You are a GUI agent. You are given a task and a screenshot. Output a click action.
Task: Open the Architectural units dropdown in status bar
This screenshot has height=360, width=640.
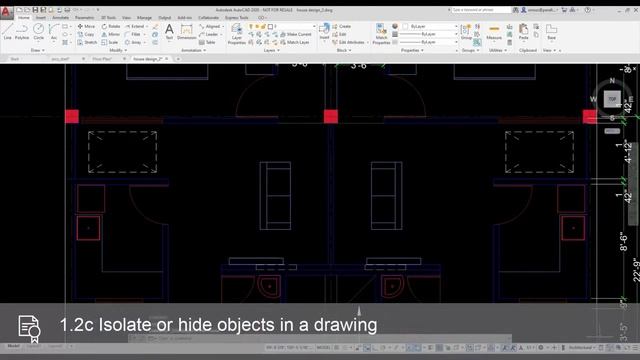582,347
